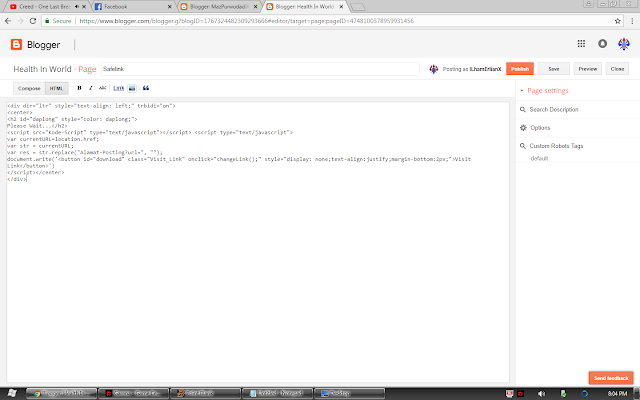Click the Health In World blog title
The width and height of the screenshot is (640, 400).
tap(42, 69)
